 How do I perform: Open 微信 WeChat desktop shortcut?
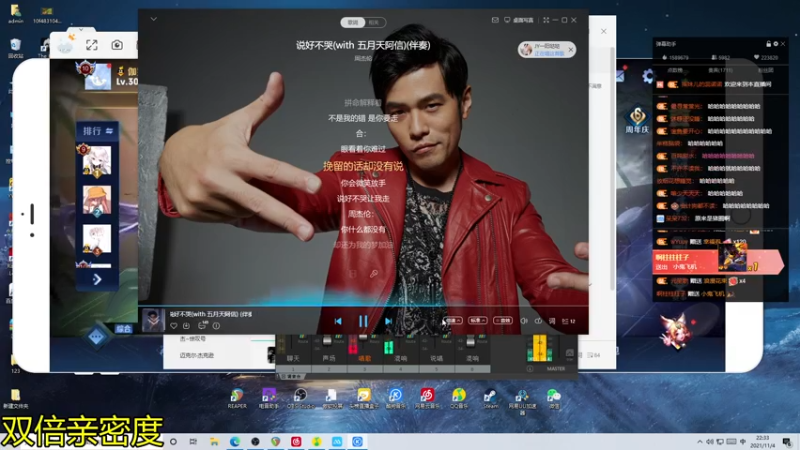554,398
